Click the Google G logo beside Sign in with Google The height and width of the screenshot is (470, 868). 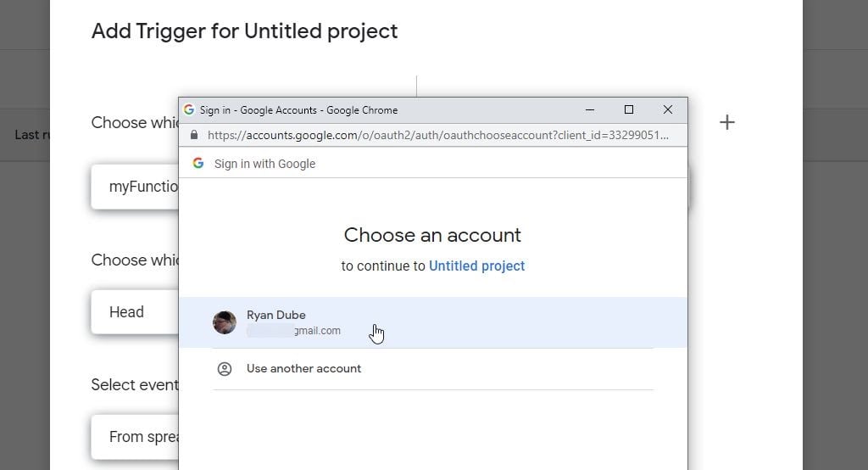tap(198, 163)
